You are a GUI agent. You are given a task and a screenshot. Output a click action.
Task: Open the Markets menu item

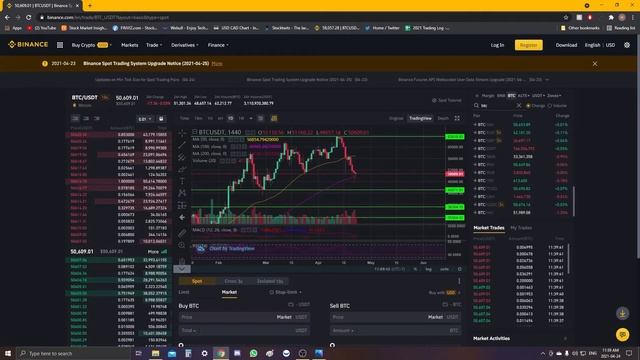[129, 45]
